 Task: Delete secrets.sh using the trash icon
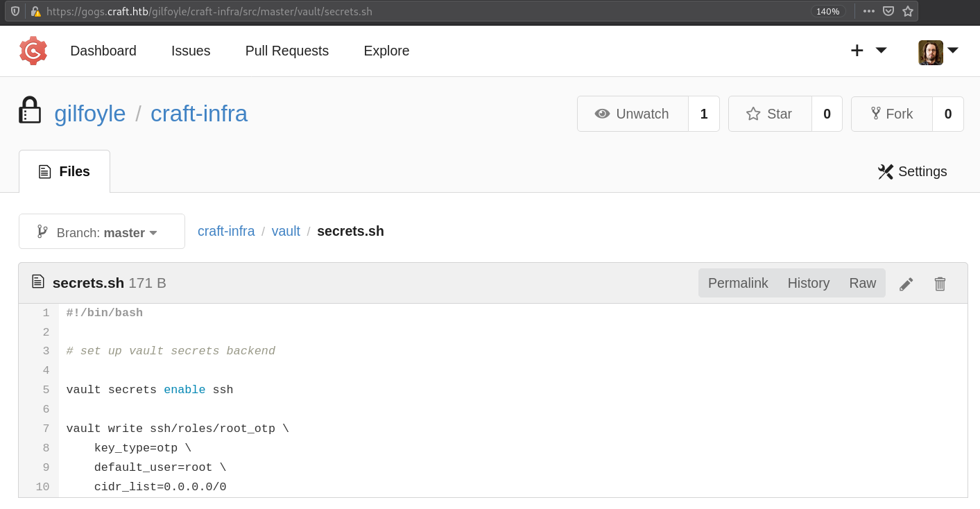pos(940,284)
